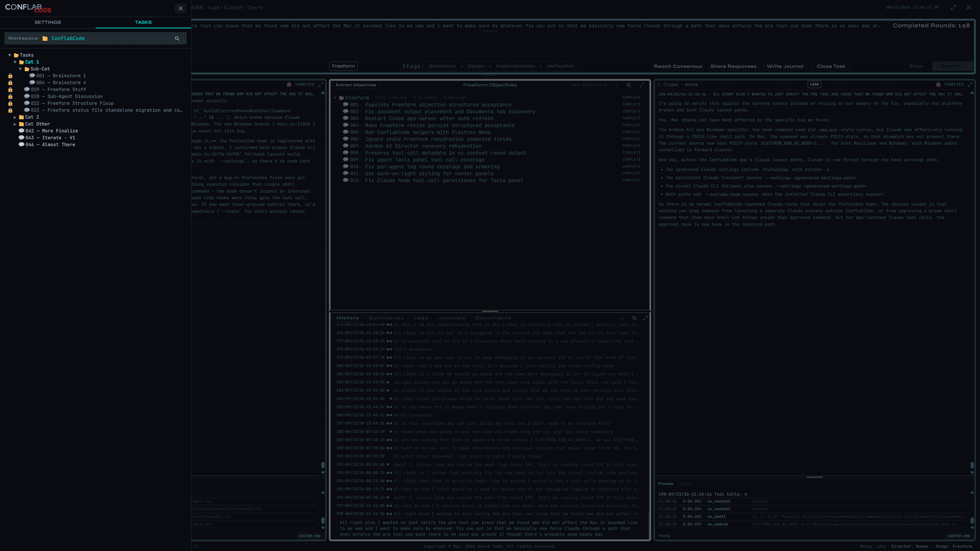The width and height of the screenshot is (980, 551).
Task: Toggle the LEAD badge on the Codex agent
Action: tap(815, 84)
